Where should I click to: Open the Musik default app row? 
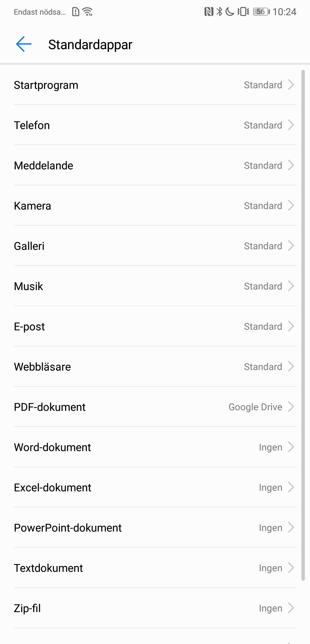155,286
